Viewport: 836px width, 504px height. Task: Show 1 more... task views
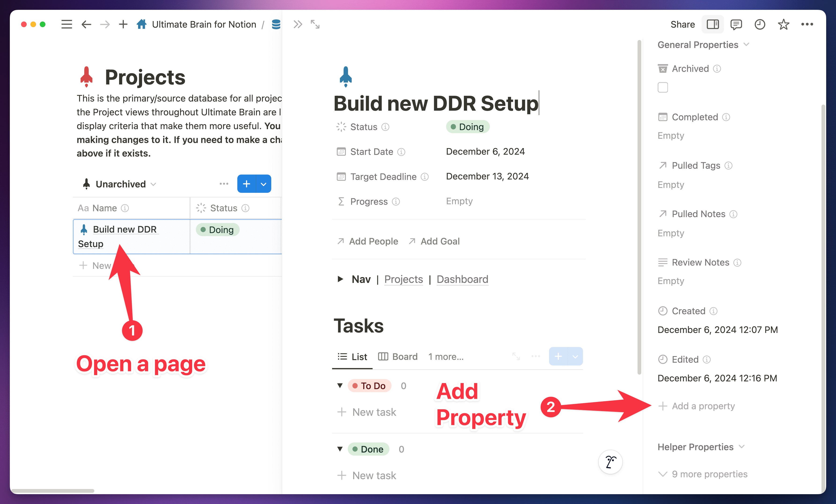446,356
